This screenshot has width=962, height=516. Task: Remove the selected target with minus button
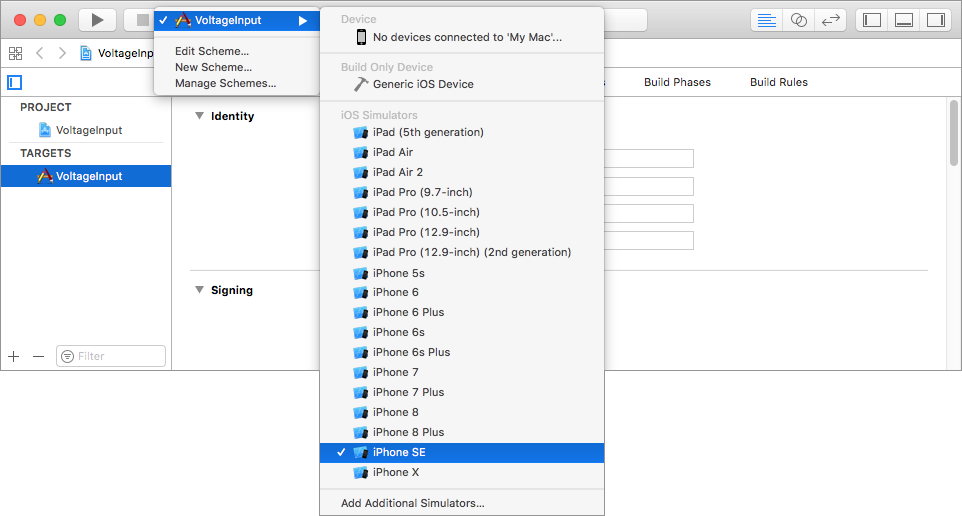(39, 356)
